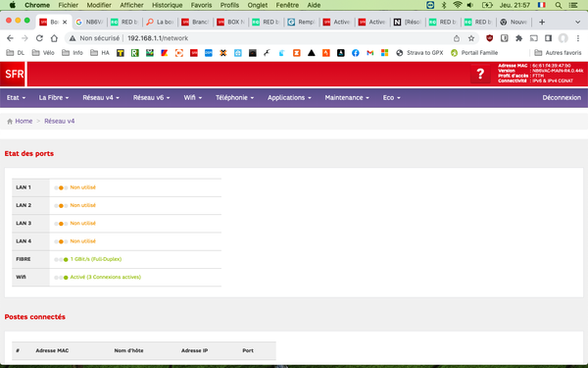Open Spotlight search magnifier icon
This screenshot has width=588, height=368.
click(x=559, y=5)
